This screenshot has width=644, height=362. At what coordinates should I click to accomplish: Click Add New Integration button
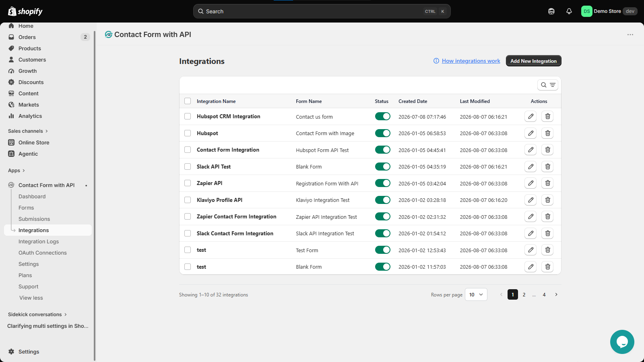click(533, 61)
